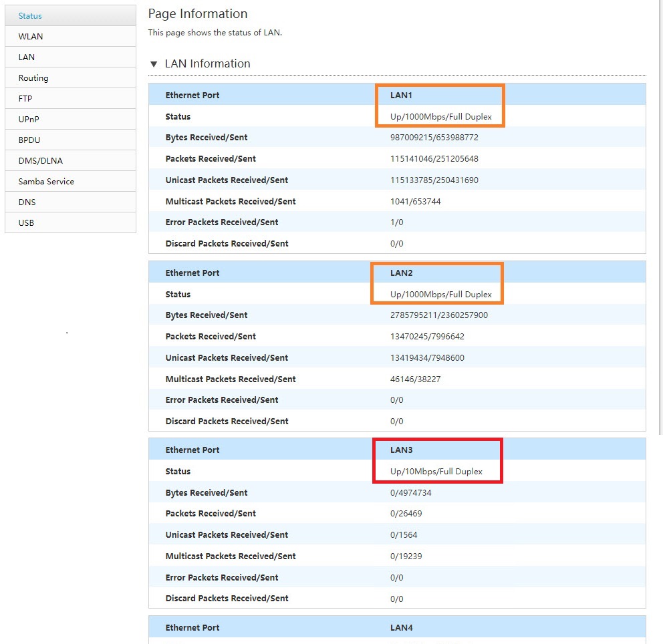
Task: Click LAN1 error packets value 1/0
Action: [x=396, y=222]
